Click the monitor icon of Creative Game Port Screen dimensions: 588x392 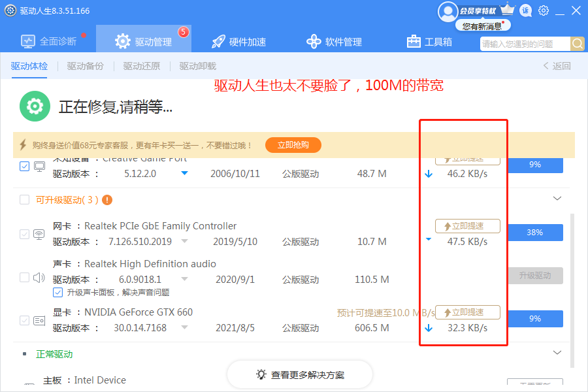click(39, 166)
